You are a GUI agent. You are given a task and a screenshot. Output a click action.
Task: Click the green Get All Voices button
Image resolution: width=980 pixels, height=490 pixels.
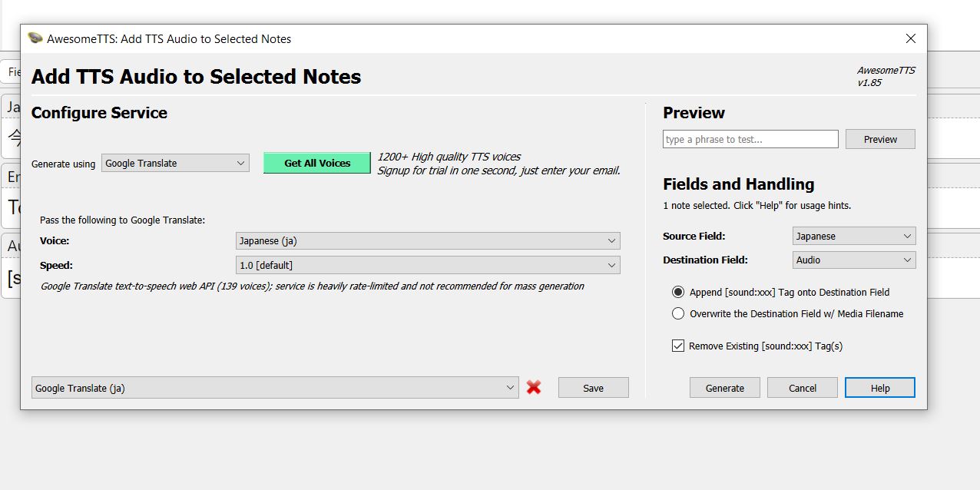pos(317,163)
